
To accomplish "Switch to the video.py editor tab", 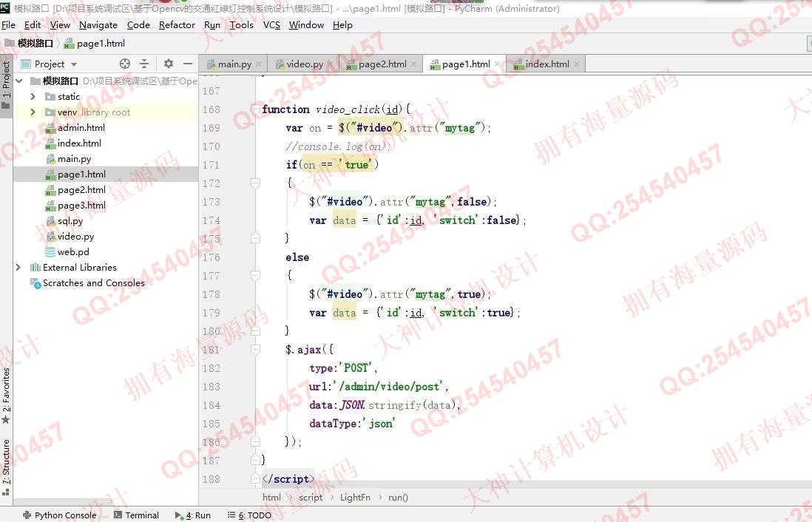I will click(305, 64).
